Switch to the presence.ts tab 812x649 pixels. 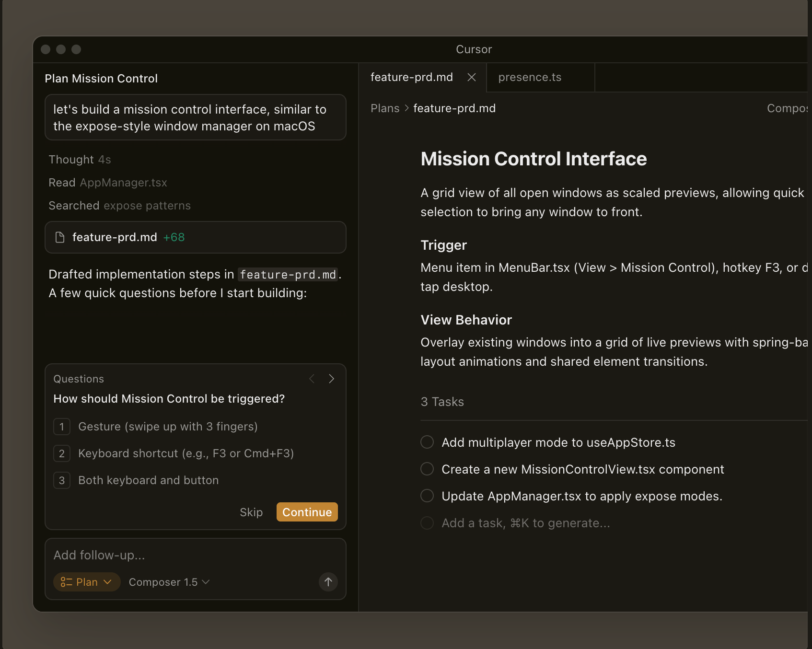click(x=530, y=77)
